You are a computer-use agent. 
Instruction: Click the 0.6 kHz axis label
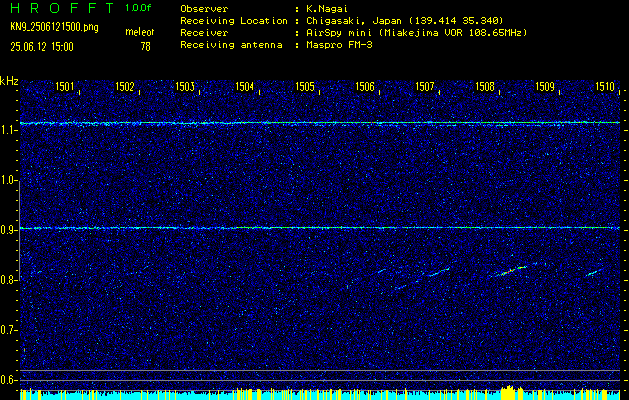pos(8,380)
